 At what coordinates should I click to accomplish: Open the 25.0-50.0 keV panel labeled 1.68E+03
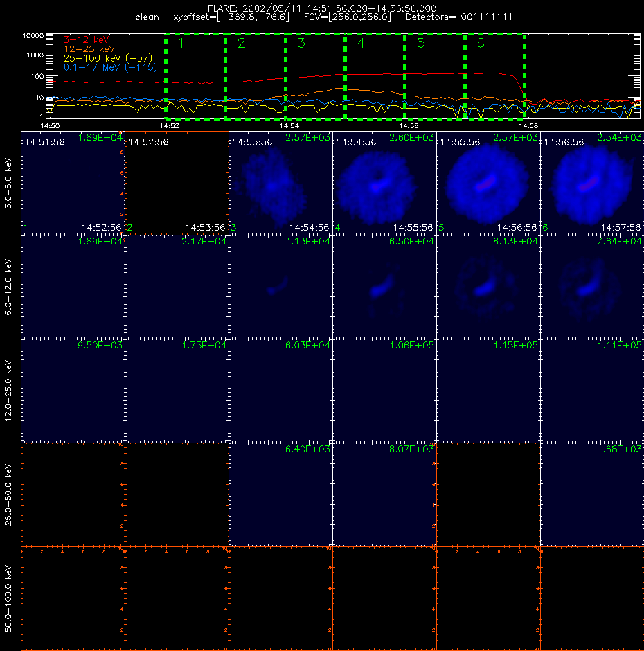pos(592,494)
